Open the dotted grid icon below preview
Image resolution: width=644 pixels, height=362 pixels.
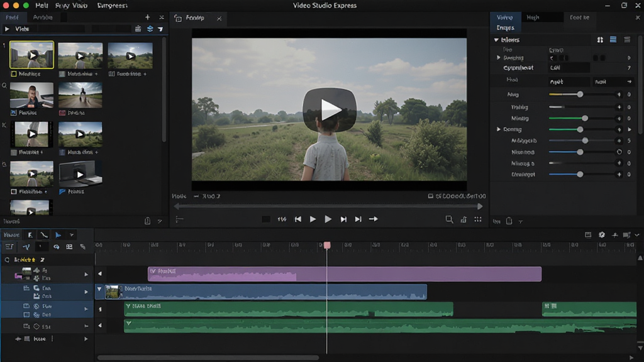click(x=478, y=219)
